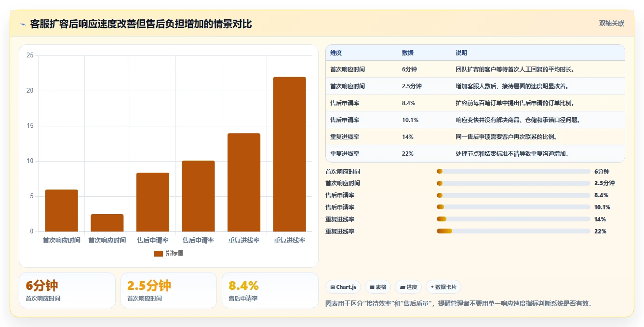Click the y-axis tick label 25
This screenshot has height=327, width=644.
(x=30, y=55)
